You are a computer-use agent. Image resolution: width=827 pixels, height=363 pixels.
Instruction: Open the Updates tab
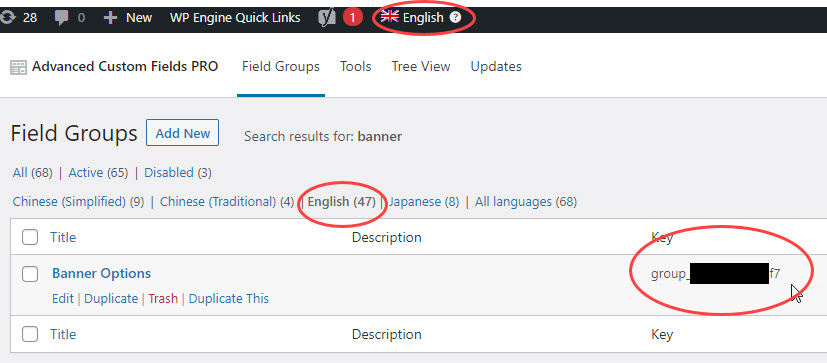pyautogui.click(x=496, y=66)
